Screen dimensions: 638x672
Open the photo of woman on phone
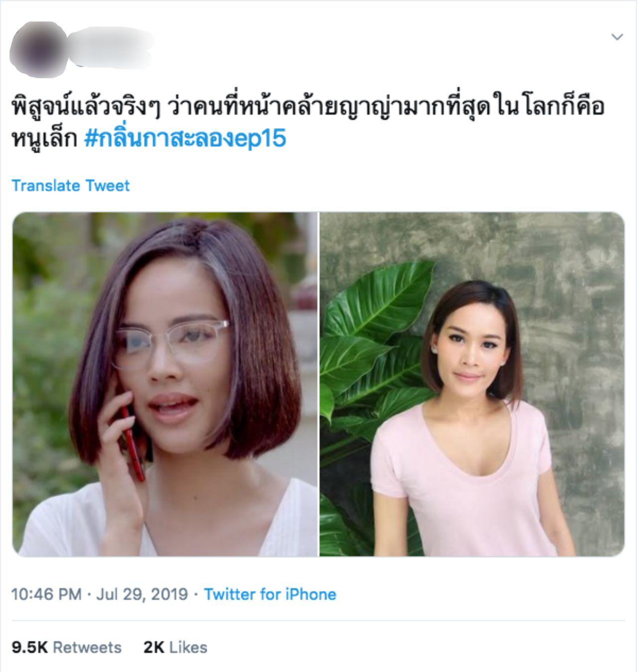[165, 384]
